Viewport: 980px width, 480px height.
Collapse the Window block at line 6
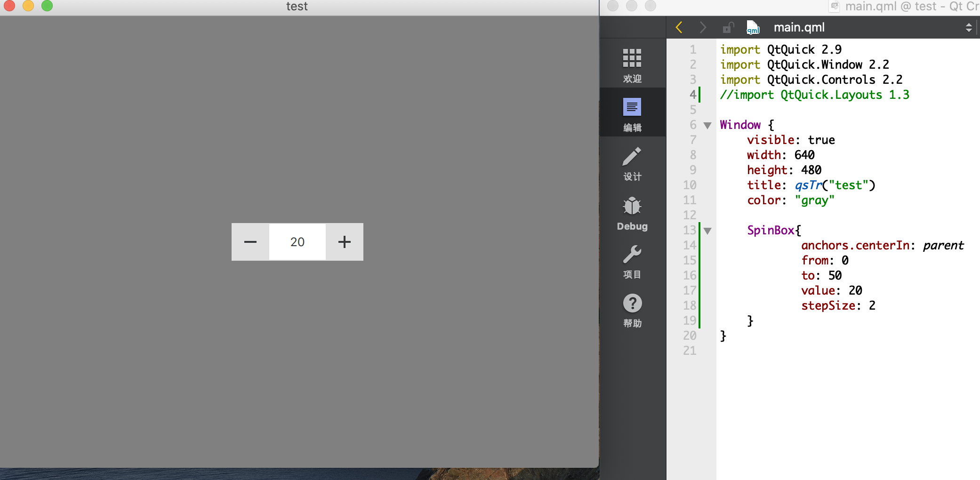pyautogui.click(x=708, y=125)
